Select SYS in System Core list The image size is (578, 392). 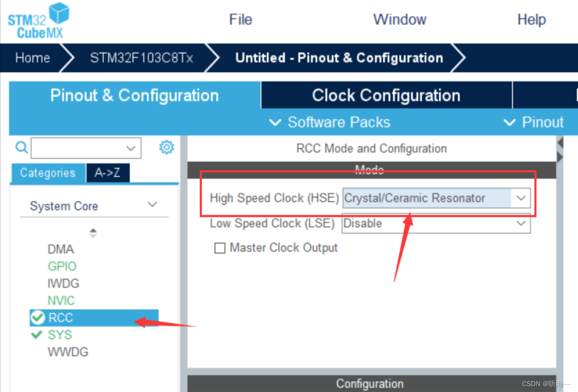coord(60,335)
